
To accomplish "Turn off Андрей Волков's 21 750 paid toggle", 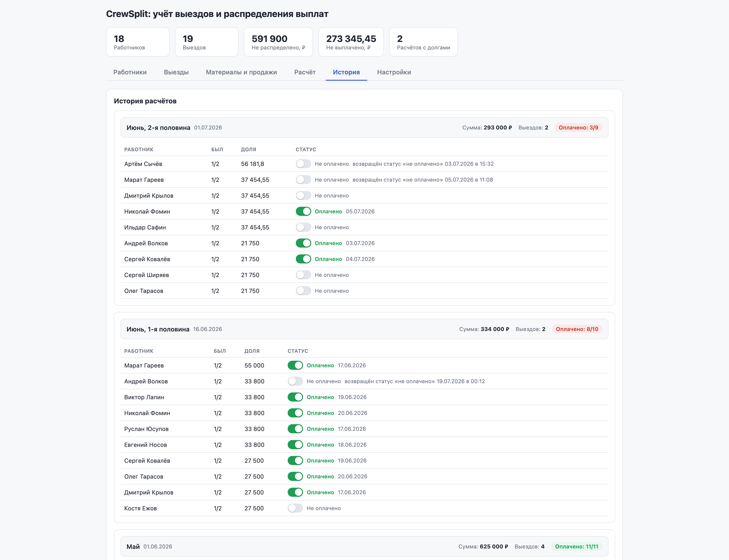I will pyautogui.click(x=303, y=243).
